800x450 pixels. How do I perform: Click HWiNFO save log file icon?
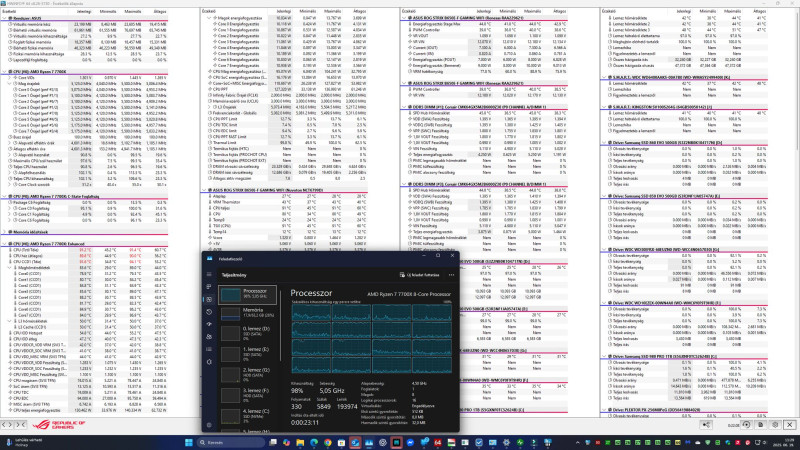[761, 424]
